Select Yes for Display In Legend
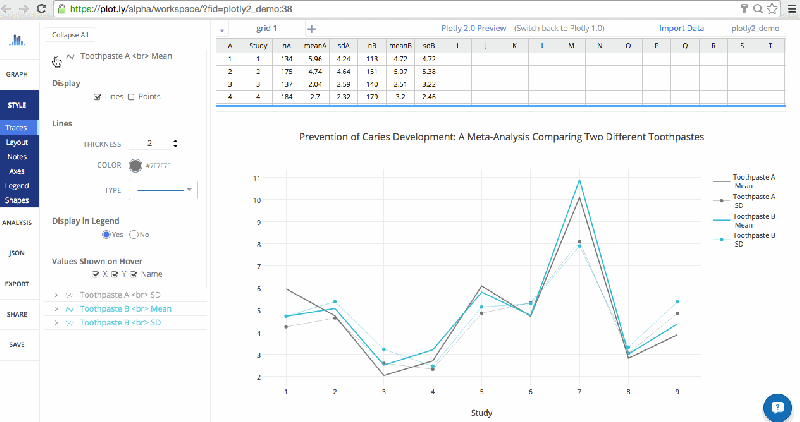The width and height of the screenshot is (800, 422). pyautogui.click(x=106, y=234)
